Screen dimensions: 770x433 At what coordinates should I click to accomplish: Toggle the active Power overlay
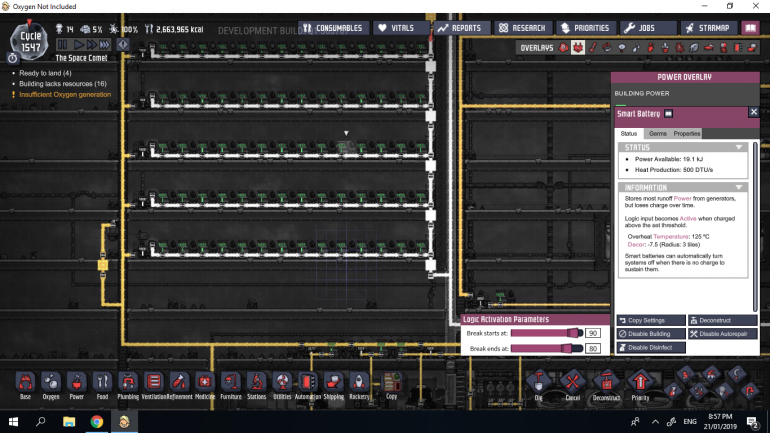[x=578, y=48]
